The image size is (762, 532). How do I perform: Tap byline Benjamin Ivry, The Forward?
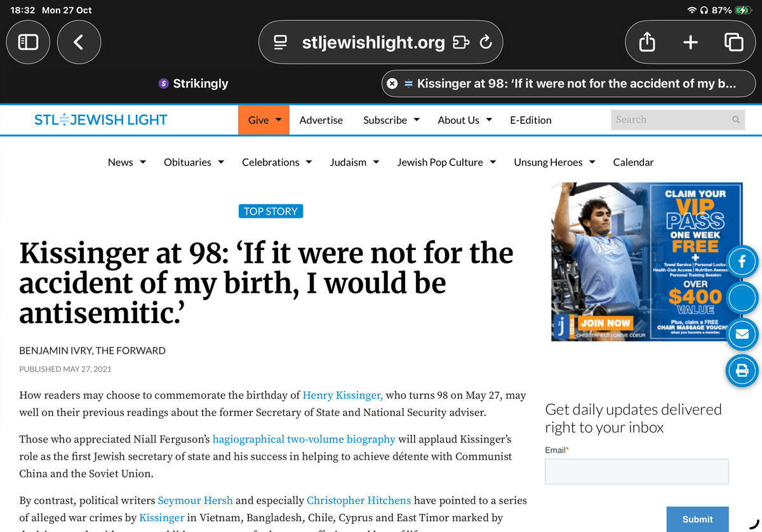pos(92,350)
